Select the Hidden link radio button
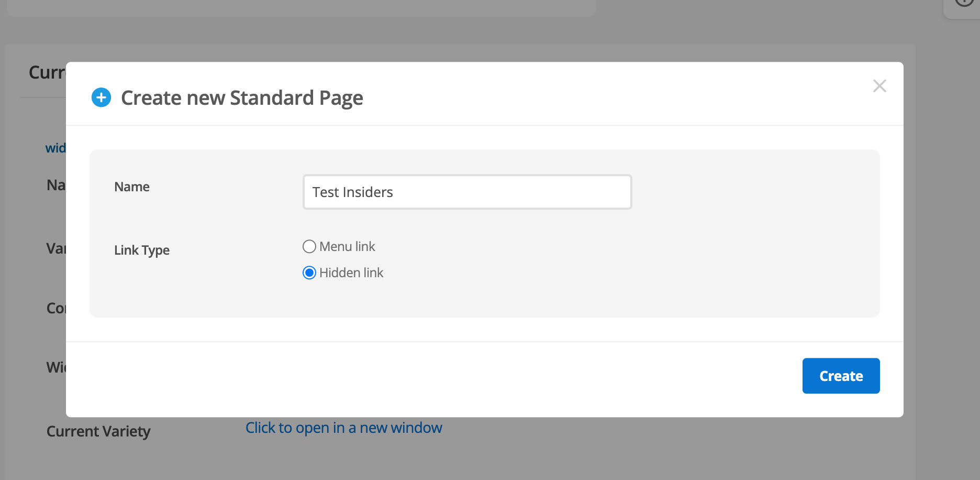This screenshot has width=980, height=480. (x=309, y=272)
